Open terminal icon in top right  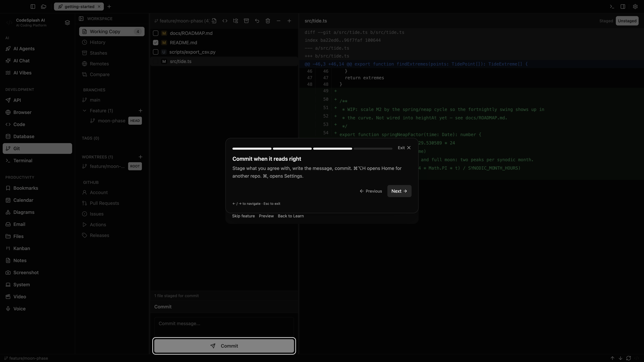point(612,7)
